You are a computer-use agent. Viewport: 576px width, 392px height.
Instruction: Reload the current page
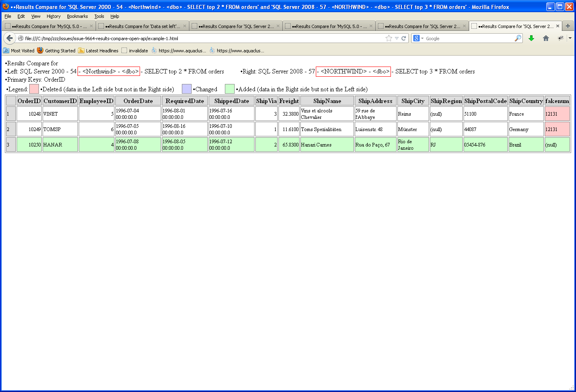(x=403, y=38)
